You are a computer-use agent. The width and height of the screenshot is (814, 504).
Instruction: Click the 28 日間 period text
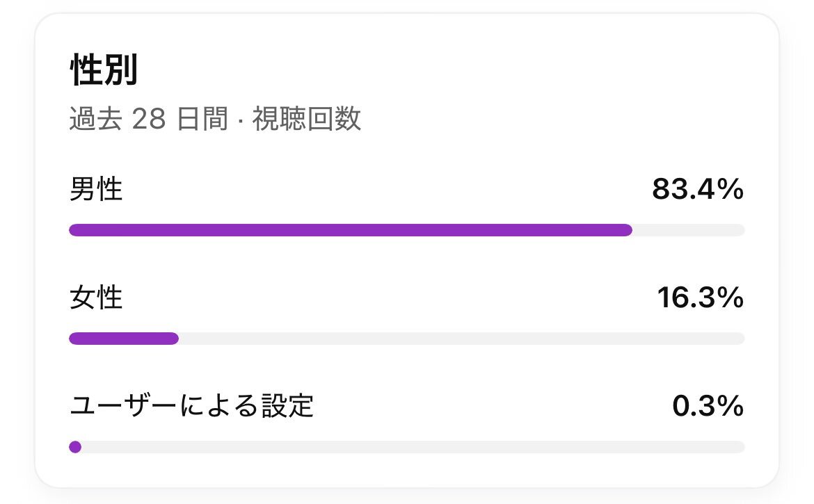point(180,119)
